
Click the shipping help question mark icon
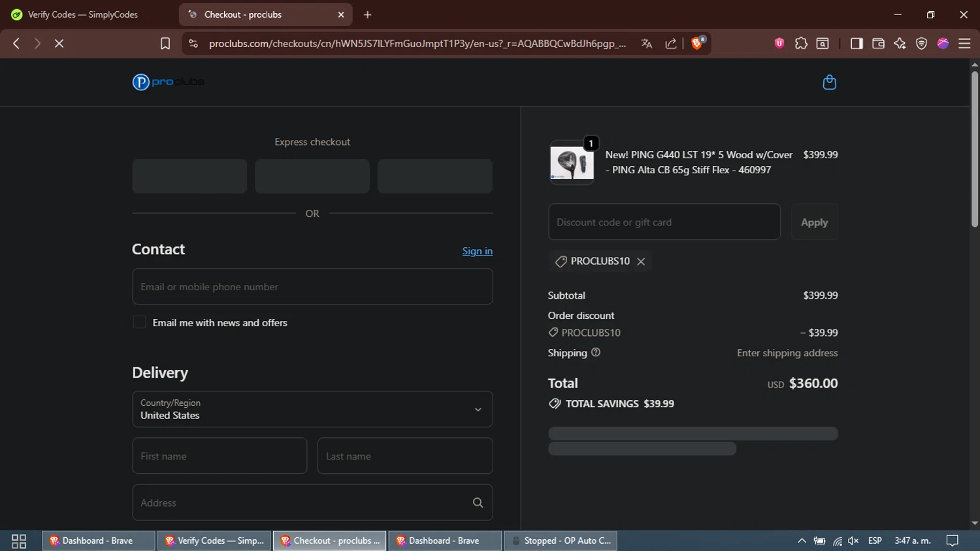(596, 352)
